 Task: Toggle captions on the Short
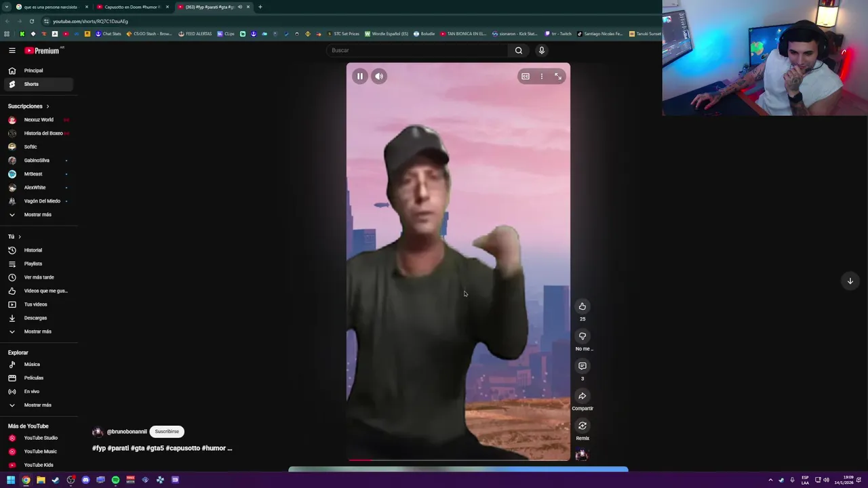525,76
